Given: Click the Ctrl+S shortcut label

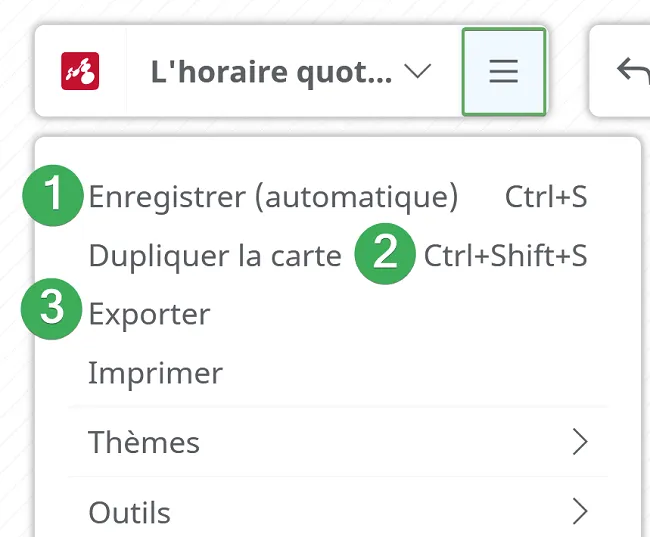Looking at the screenshot, I should tap(546, 196).
